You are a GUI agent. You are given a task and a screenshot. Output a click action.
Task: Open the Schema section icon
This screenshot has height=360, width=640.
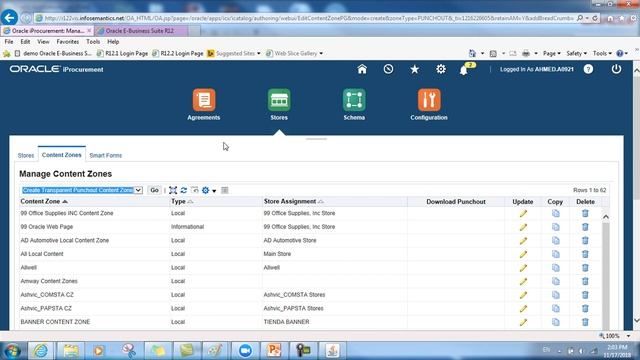tap(354, 100)
